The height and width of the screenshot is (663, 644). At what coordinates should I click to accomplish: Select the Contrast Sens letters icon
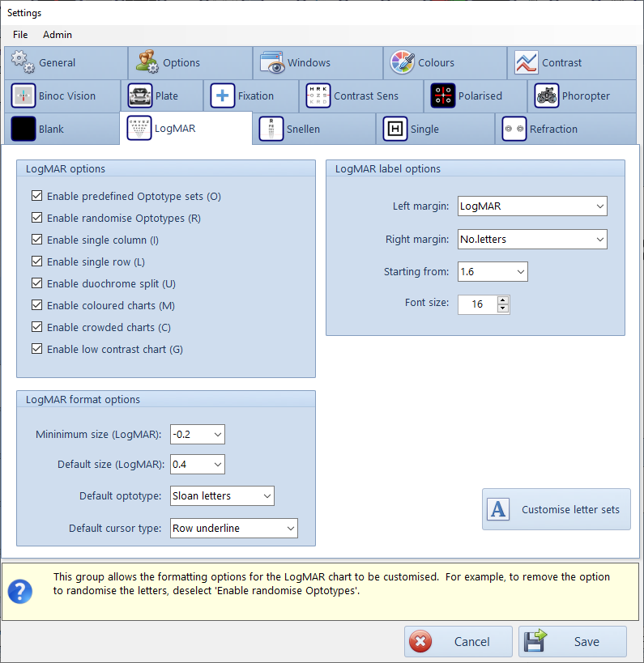pos(318,96)
